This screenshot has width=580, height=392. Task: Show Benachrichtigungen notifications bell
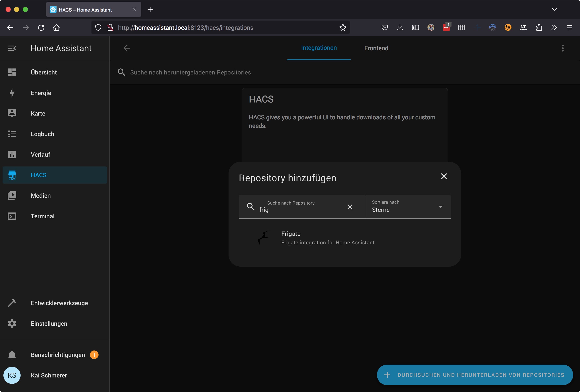(12, 355)
